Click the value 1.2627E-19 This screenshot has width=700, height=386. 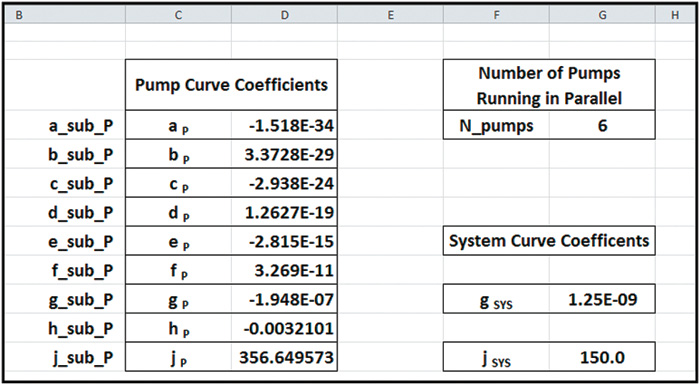[284, 212]
